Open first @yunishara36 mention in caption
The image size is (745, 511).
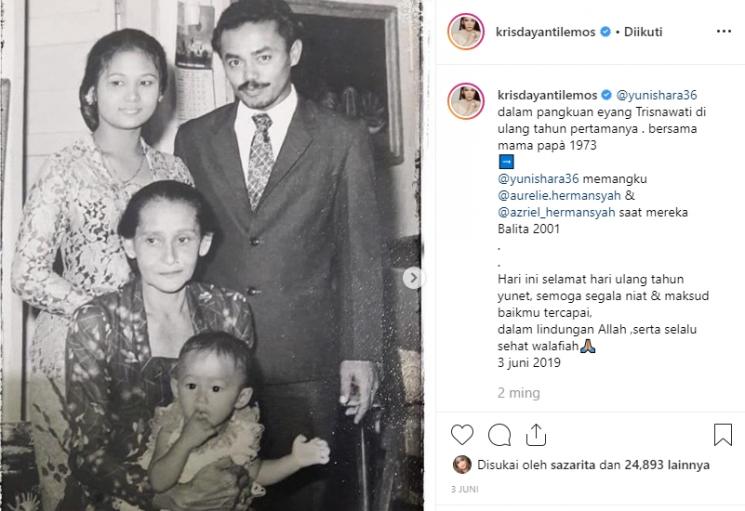[657, 95]
